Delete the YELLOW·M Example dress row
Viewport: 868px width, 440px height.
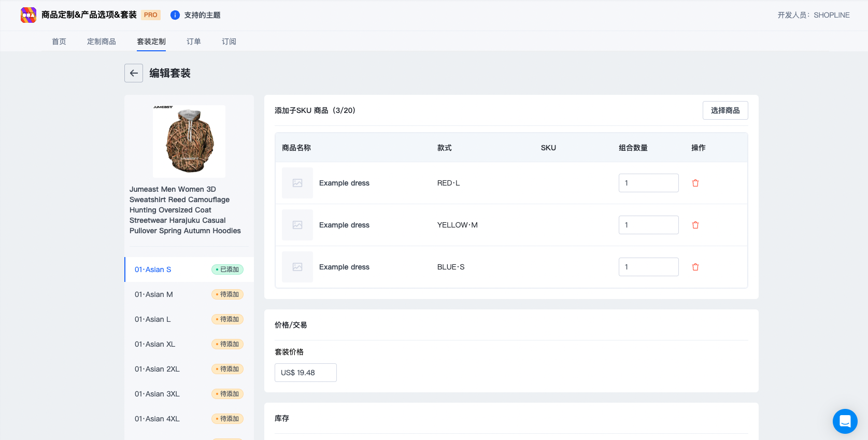[695, 225]
